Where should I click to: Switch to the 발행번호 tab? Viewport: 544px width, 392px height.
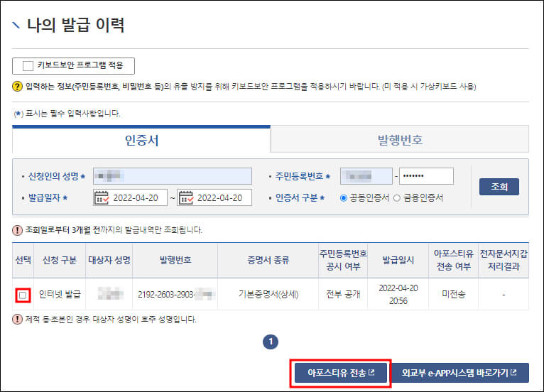tap(400, 139)
